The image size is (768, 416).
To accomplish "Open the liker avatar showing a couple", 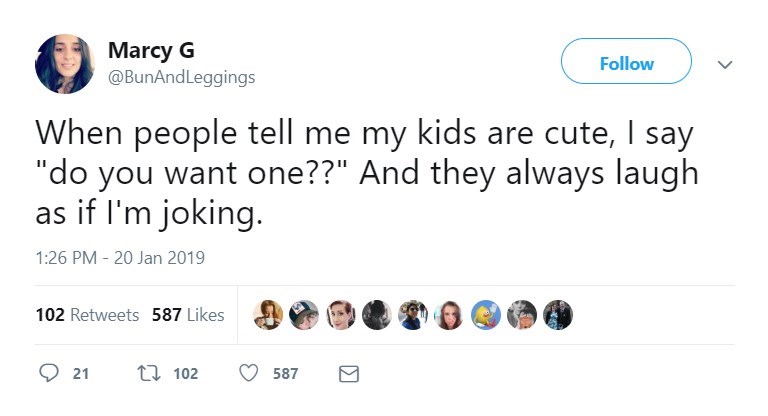I will coord(557,314).
